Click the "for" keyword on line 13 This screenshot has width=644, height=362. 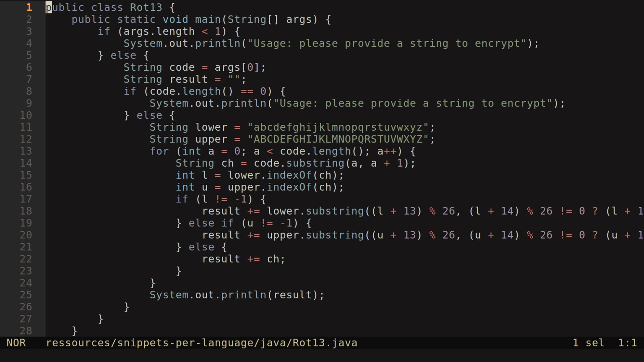point(159,151)
